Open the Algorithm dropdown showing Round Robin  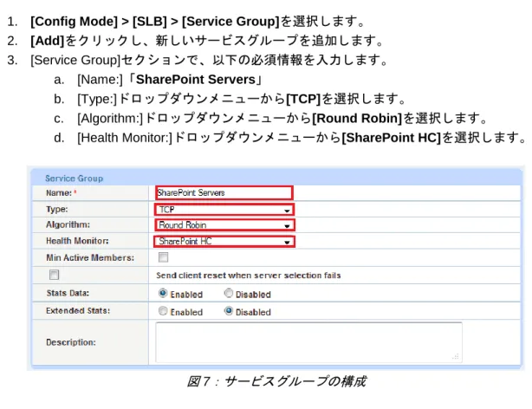[224, 225]
